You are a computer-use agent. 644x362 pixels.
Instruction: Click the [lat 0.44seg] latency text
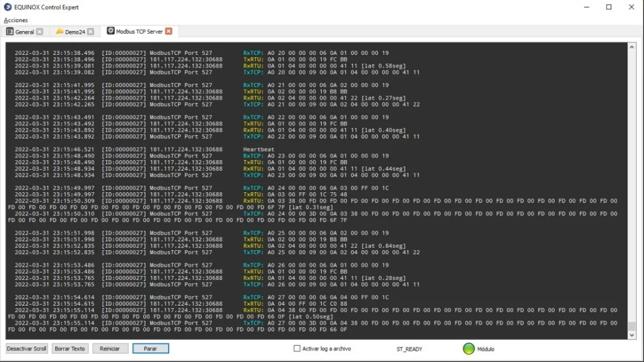point(384,169)
